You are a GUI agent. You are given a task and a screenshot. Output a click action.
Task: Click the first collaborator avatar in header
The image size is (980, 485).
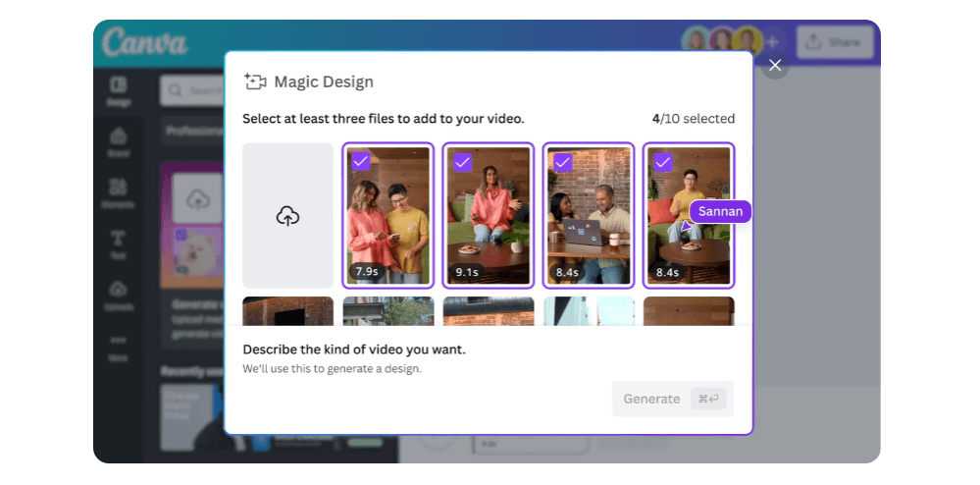coord(696,41)
